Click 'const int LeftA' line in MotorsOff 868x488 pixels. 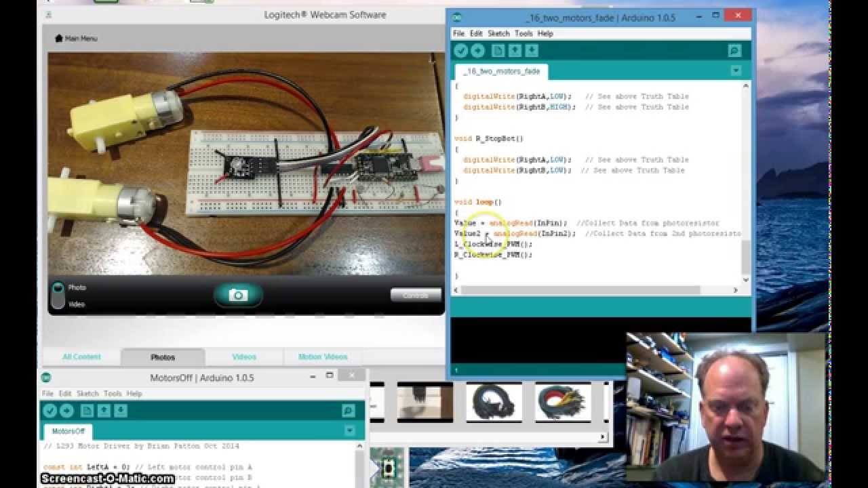pos(148,467)
